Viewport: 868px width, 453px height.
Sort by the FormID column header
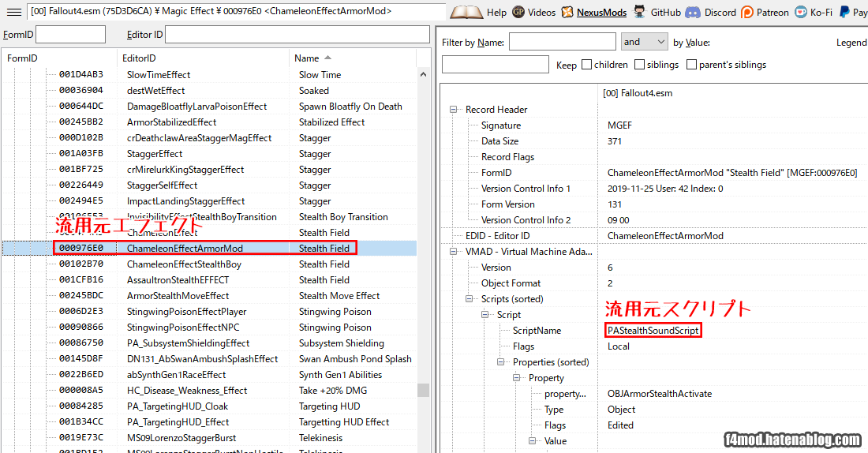[58, 58]
